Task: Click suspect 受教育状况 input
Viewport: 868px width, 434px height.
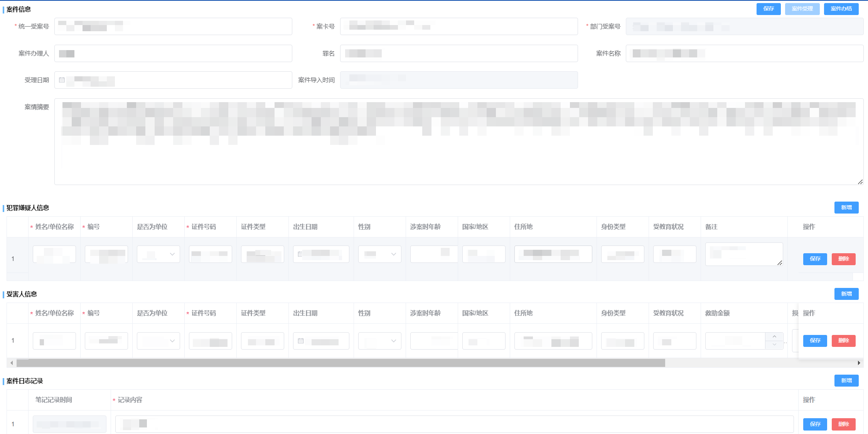Action: point(675,254)
